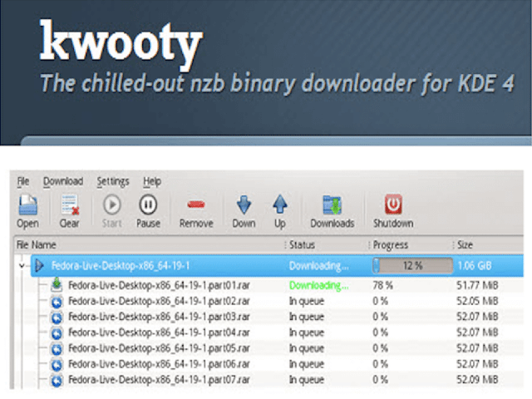Click the Clear list toolbar icon

(70, 205)
